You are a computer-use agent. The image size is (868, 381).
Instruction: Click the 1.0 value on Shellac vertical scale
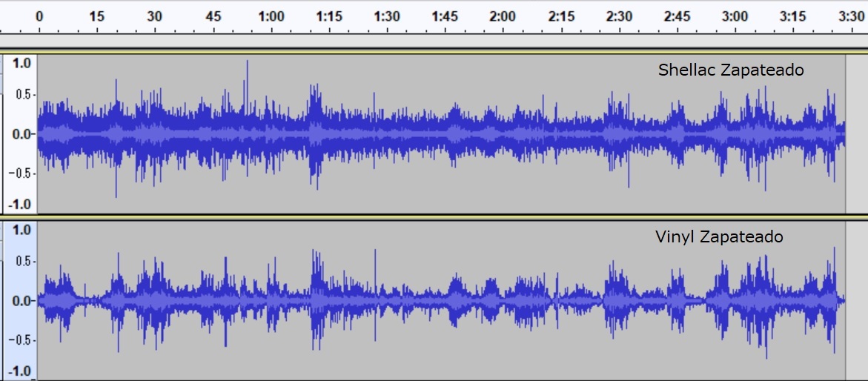point(22,64)
